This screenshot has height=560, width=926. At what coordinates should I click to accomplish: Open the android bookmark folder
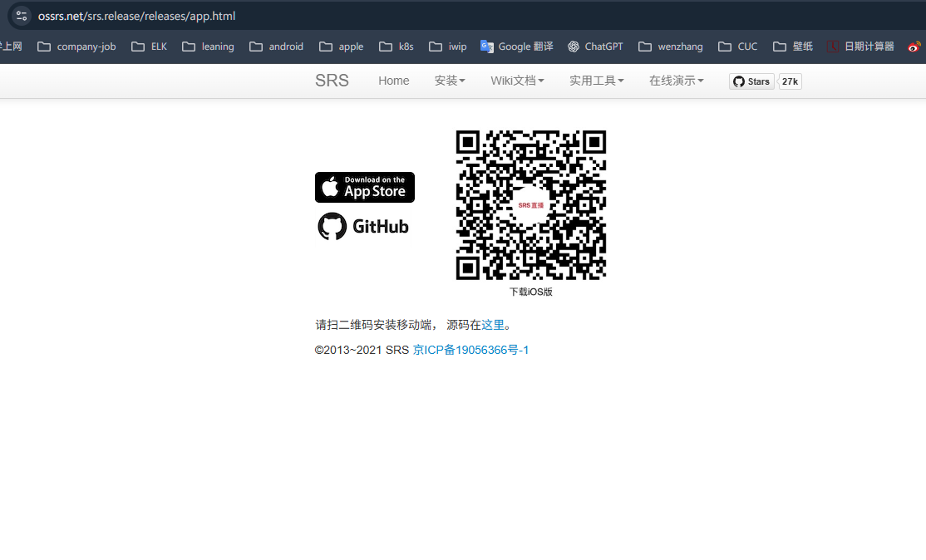(x=276, y=47)
